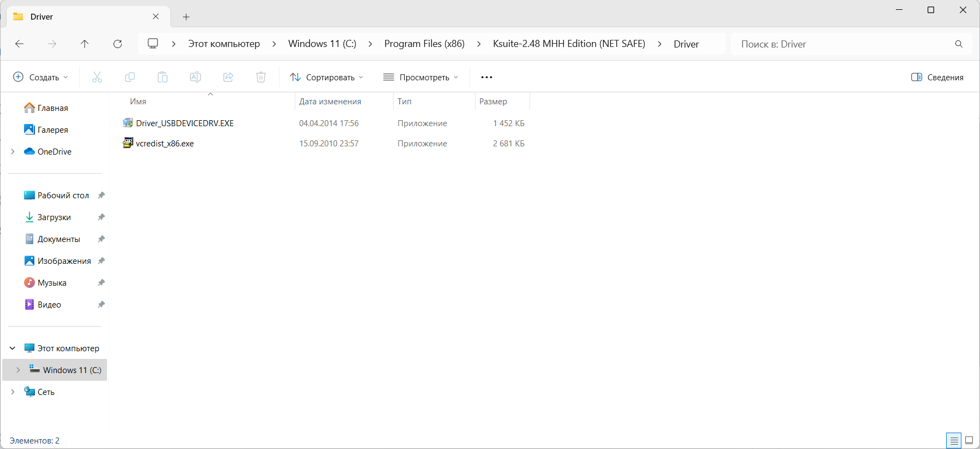Navigate to Program Files (x86) breadcrumb
The height and width of the screenshot is (449, 980).
tap(424, 44)
